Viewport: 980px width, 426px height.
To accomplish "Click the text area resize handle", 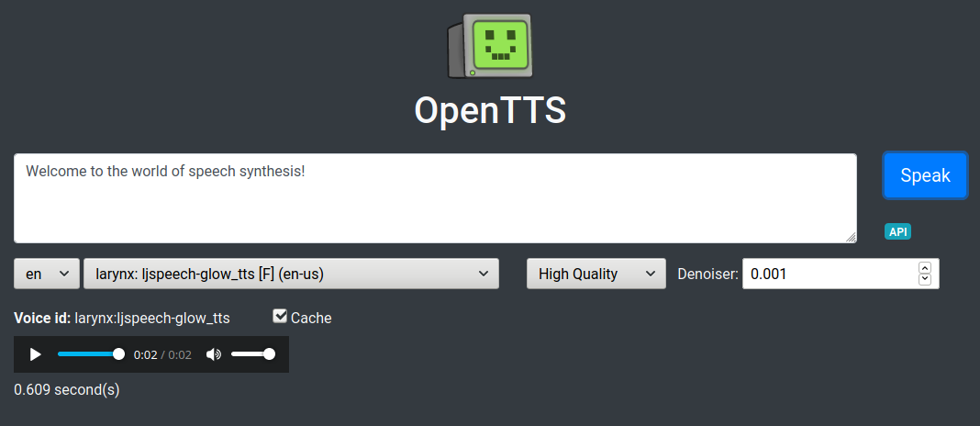I will tap(851, 237).
